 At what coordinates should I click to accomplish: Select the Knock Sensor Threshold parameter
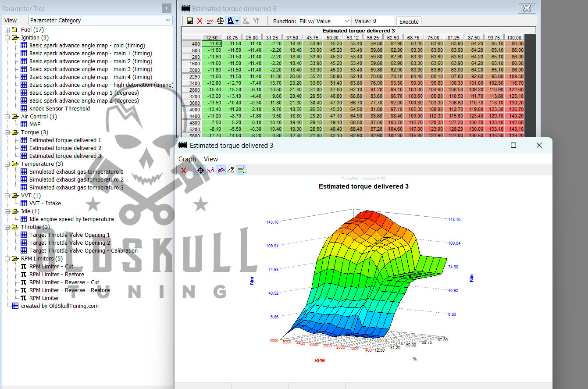59,109
